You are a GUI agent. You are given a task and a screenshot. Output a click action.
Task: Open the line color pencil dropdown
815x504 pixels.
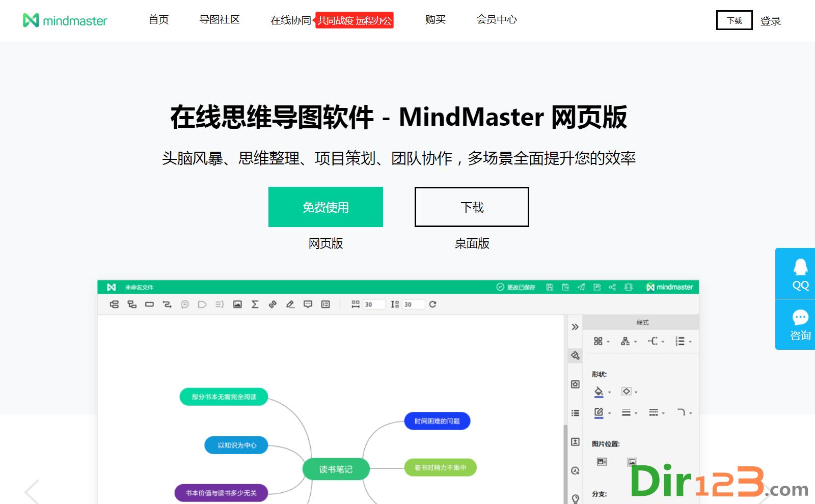pos(602,413)
